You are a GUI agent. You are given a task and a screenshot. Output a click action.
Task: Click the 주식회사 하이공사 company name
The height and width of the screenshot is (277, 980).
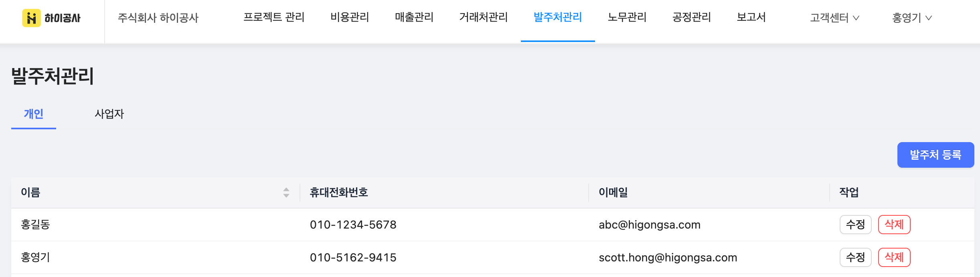158,18
